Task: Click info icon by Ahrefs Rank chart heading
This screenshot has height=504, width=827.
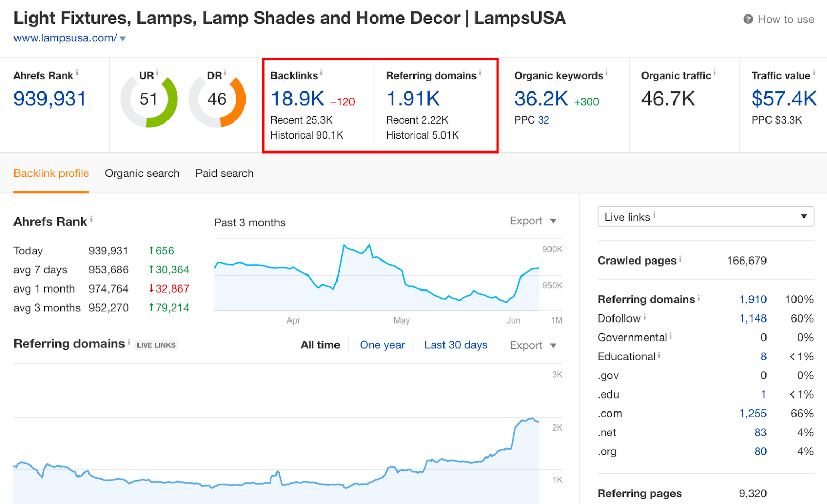Action: tap(91, 219)
